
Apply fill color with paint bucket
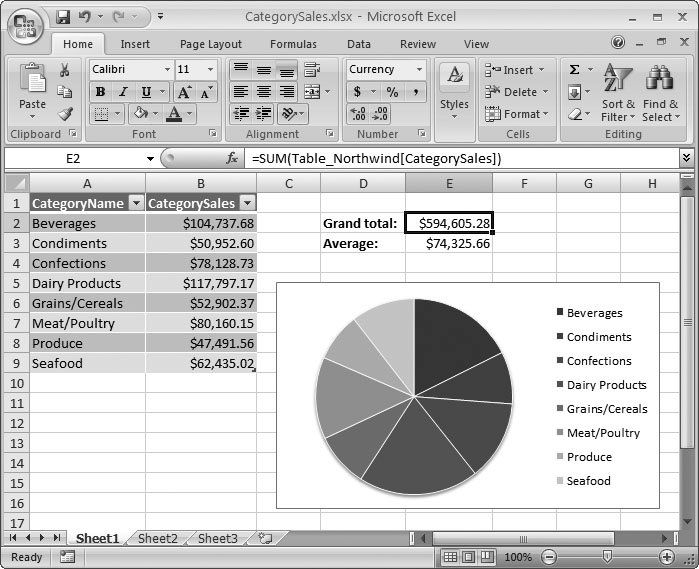click(140, 114)
